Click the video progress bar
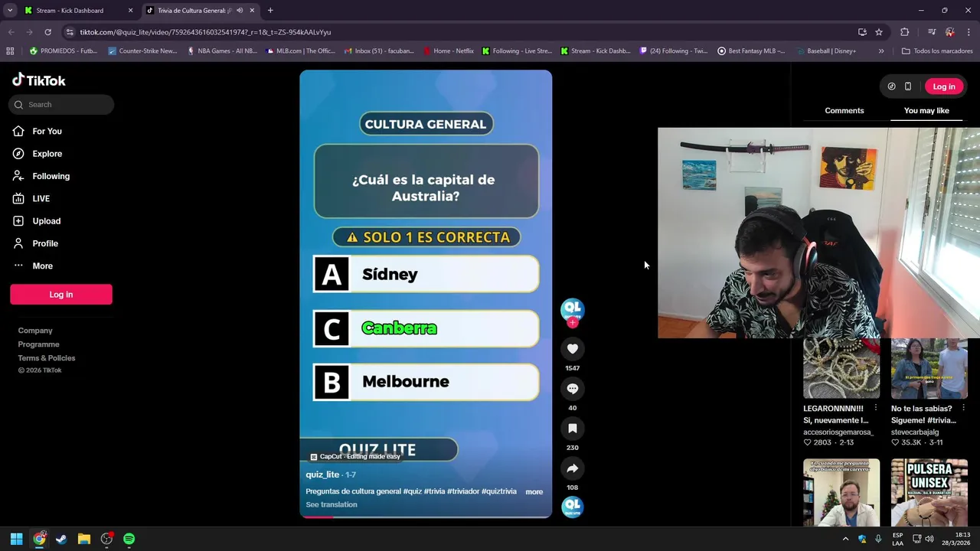This screenshot has height=551, width=980. (x=426, y=517)
